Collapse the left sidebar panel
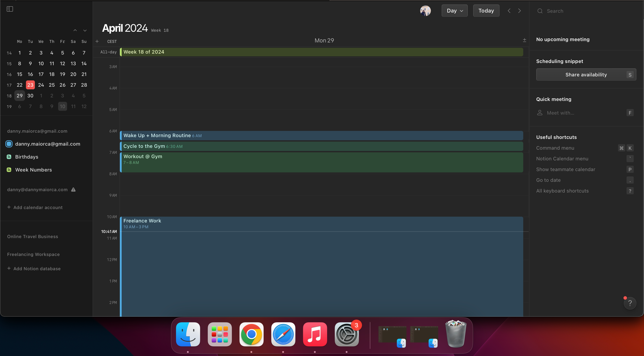Screen dimensions: 644x356 pos(9,9)
